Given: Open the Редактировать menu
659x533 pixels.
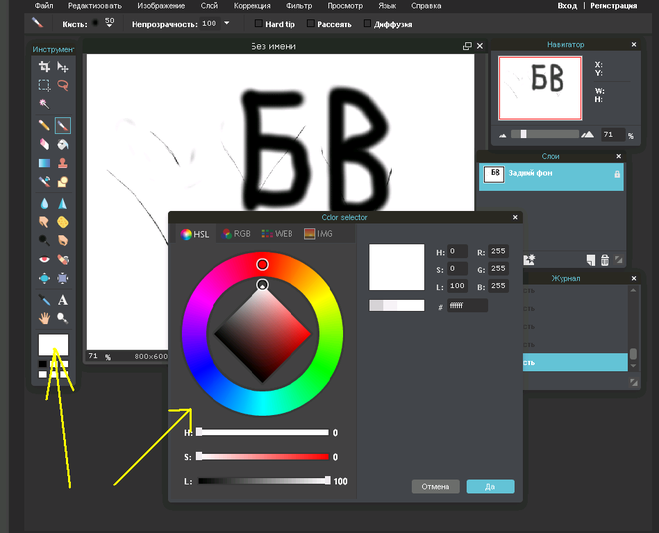Looking at the screenshot, I should point(95,6).
